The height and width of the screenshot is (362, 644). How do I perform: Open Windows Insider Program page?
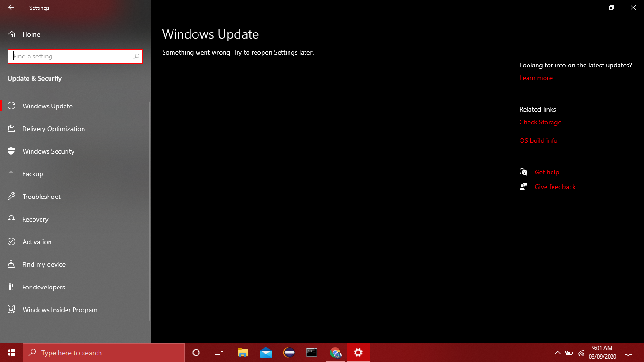click(75, 310)
